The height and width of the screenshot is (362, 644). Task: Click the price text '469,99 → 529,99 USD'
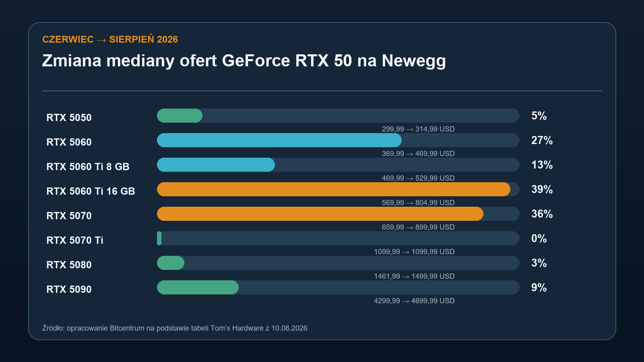418,178
